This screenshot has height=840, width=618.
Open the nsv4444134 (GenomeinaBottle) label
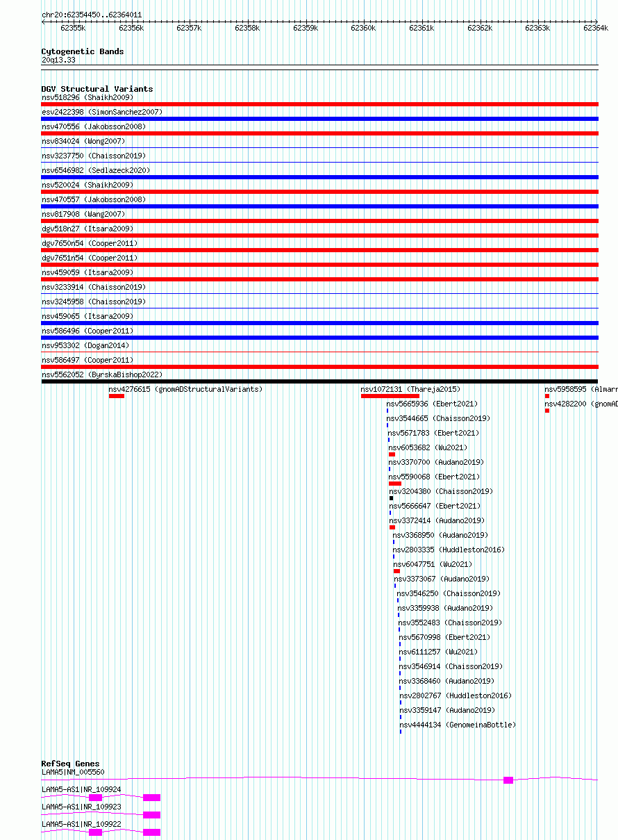(458, 725)
